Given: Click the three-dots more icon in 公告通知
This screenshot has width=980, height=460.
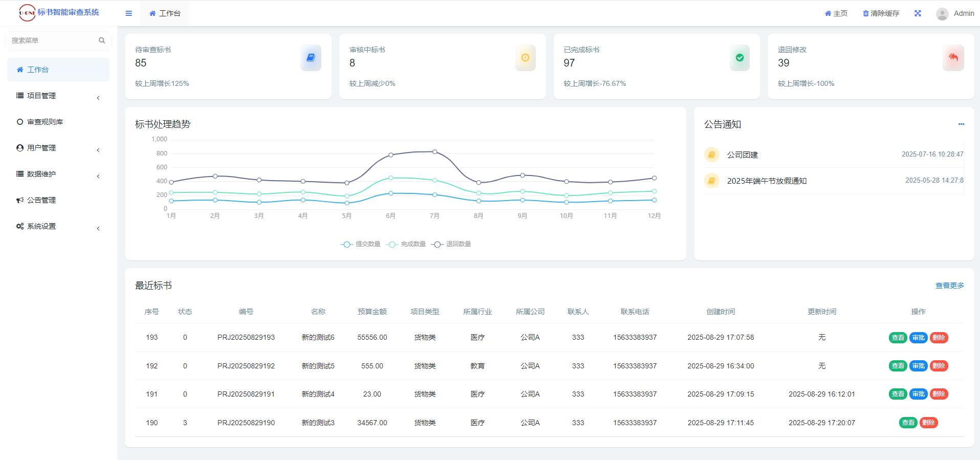Looking at the screenshot, I should [x=961, y=124].
